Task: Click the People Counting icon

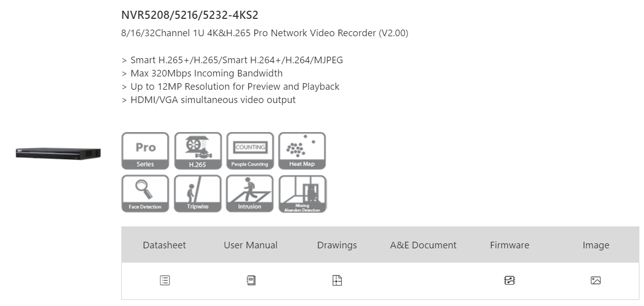Action: click(x=250, y=151)
